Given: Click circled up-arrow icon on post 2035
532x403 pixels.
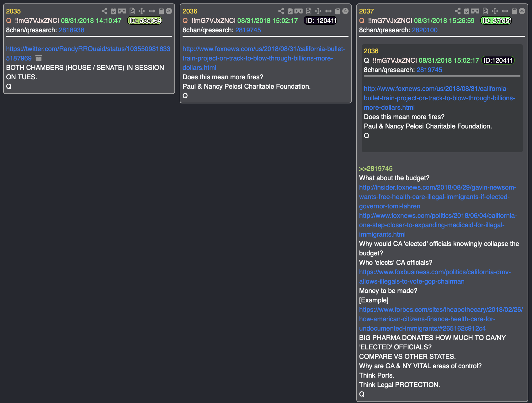Looking at the screenshot, I should pos(169,11).
